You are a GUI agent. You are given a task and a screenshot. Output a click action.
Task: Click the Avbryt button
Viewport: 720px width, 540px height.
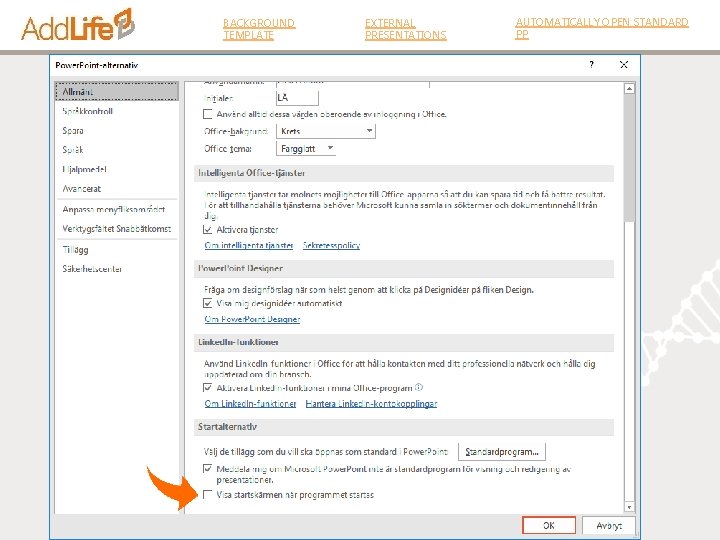(x=609, y=525)
